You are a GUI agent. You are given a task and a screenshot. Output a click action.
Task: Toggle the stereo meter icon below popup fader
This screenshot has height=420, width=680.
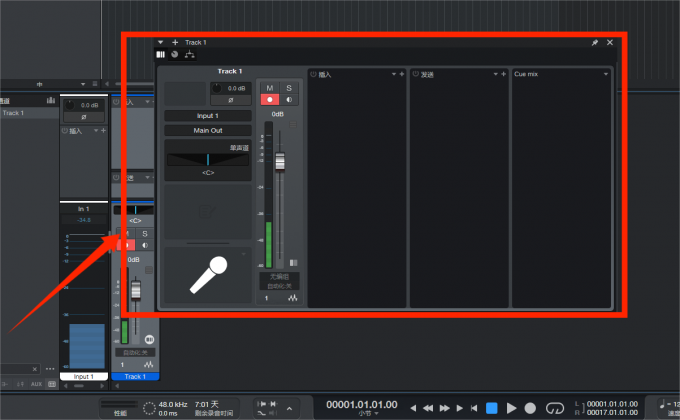(x=294, y=262)
